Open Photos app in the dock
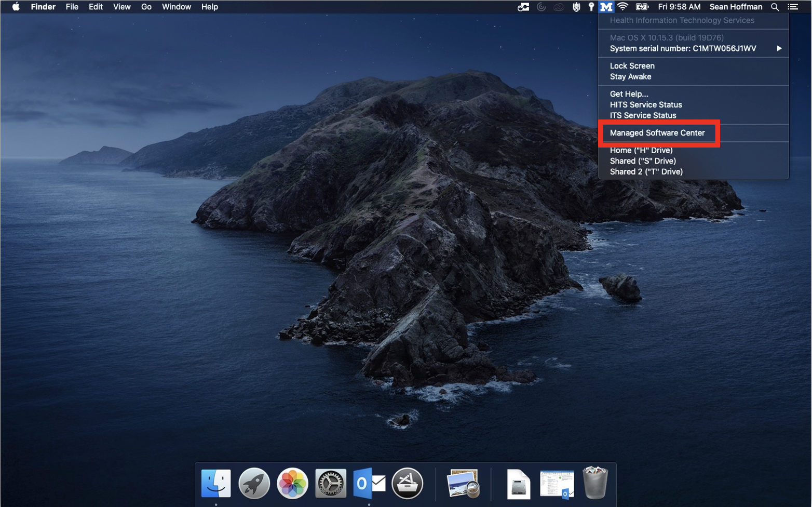The width and height of the screenshot is (812, 507). 292,483
